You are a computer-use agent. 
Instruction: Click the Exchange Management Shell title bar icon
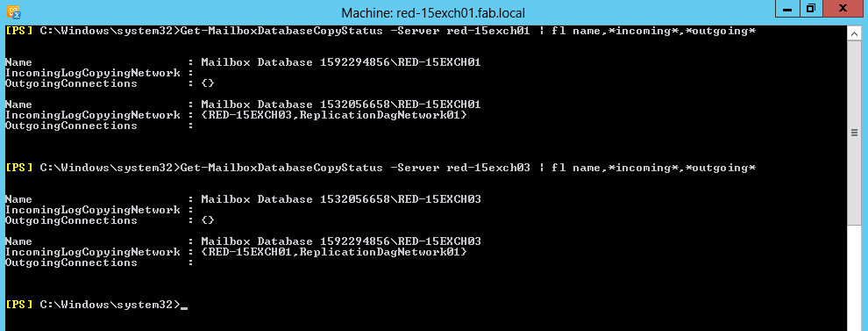[14, 11]
